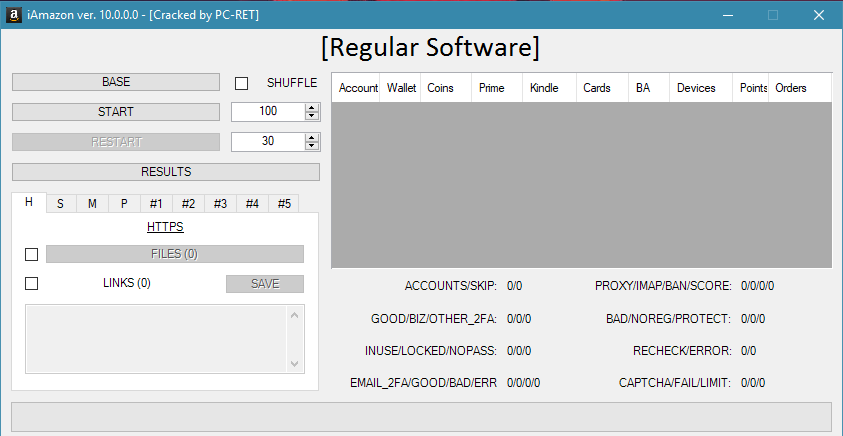Switch to the S tab
This screenshot has width=843, height=436.
[x=60, y=204]
